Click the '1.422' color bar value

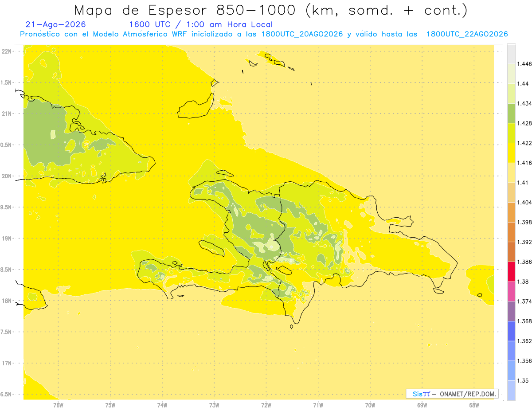coord(525,143)
